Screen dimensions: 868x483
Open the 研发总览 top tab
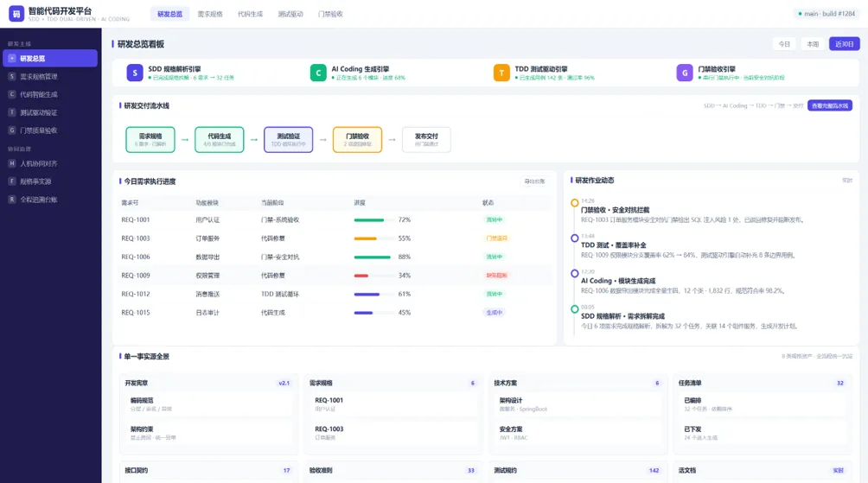coord(169,14)
